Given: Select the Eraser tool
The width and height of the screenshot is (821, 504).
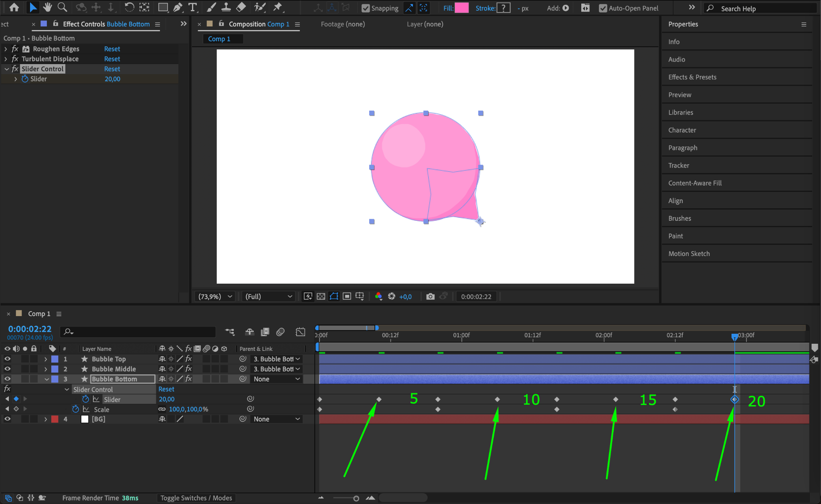Looking at the screenshot, I should pos(241,7).
